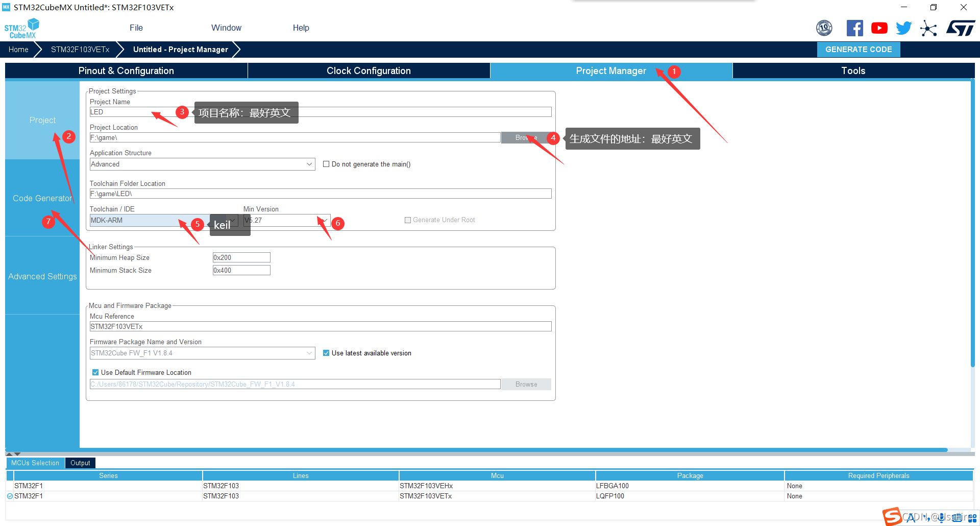980x526 pixels.
Task: Toggle Generate Under Root checkbox
Action: (x=408, y=220)
